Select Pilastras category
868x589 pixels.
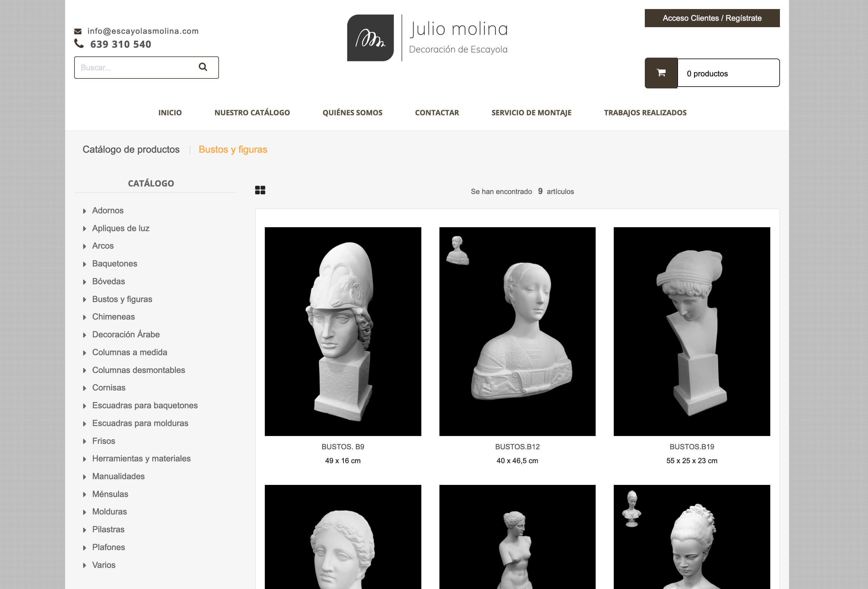pyautogui.click(x=108, y=529)
